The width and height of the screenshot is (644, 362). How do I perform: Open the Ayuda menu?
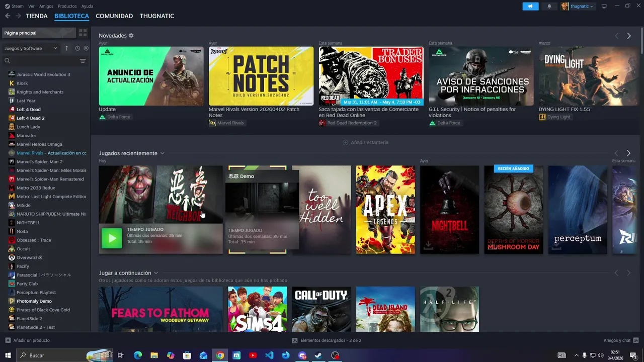coord(87,6)
